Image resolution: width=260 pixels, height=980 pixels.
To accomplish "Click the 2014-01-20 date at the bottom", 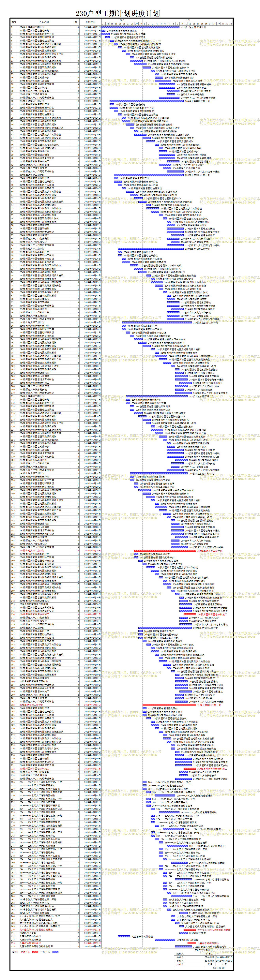I will 219,968.
